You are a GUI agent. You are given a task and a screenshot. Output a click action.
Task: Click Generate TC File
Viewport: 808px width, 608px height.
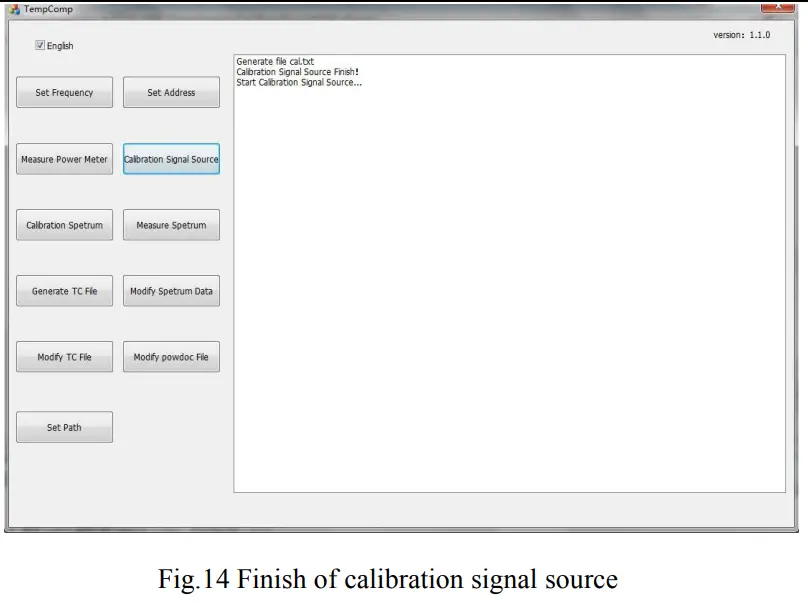(64, 290)
